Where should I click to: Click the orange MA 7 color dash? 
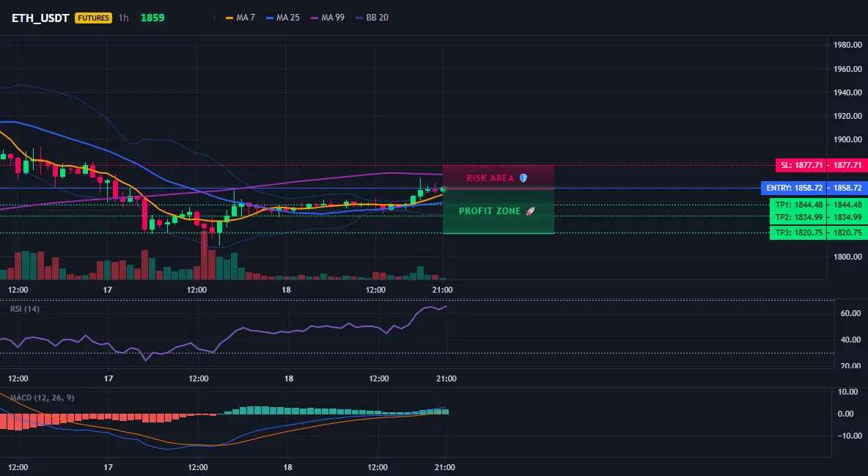point(229,18)
